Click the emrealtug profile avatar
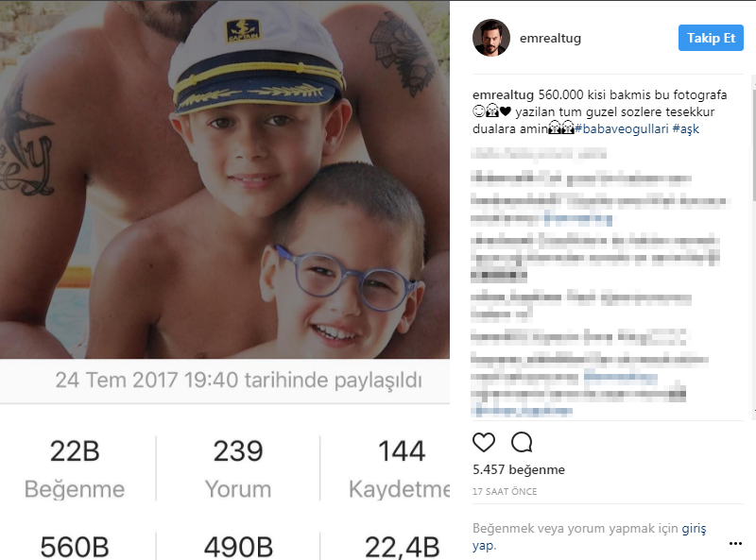Screen dimensions: 756x560 [491, 38]
